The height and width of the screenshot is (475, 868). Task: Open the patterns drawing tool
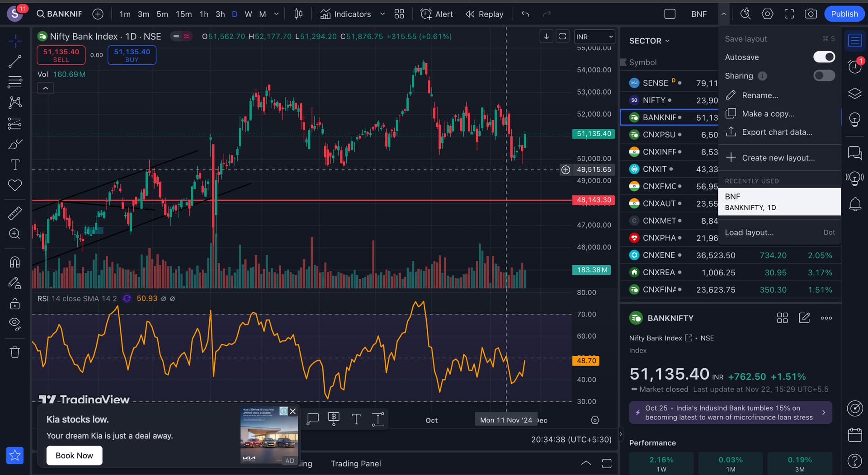click(15, 103)
